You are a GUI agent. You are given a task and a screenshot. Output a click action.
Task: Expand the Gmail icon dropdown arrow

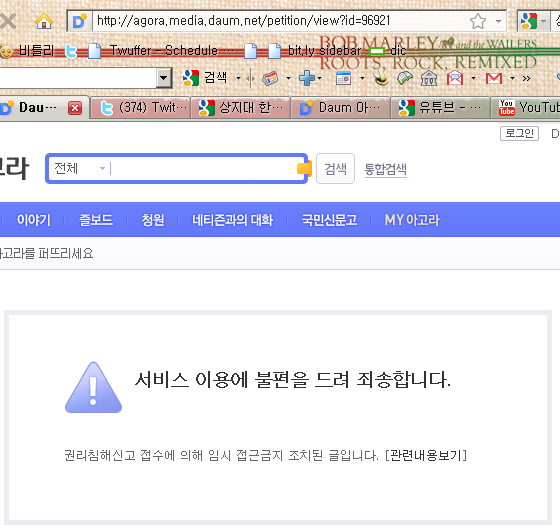pos(512,78)
